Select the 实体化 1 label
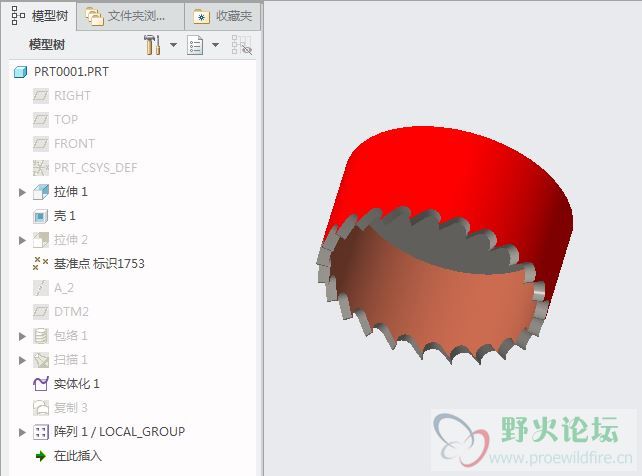 tap(77, 384)
